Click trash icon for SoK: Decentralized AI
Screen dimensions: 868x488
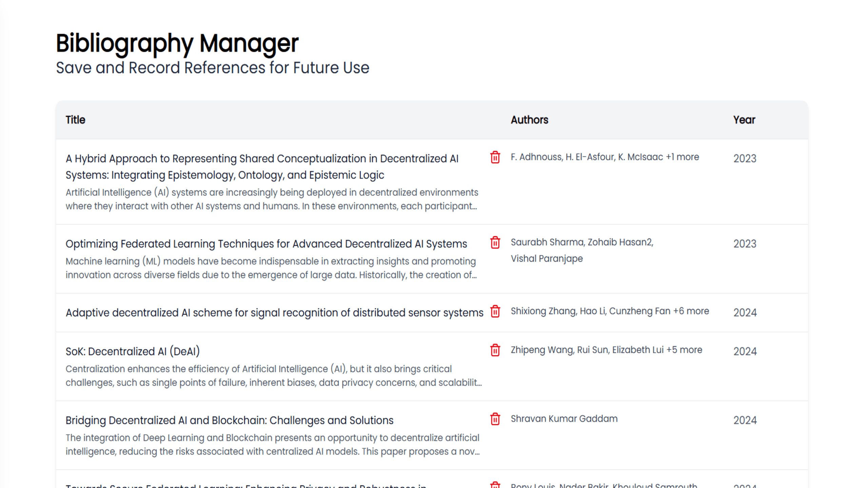pos(495,350)
